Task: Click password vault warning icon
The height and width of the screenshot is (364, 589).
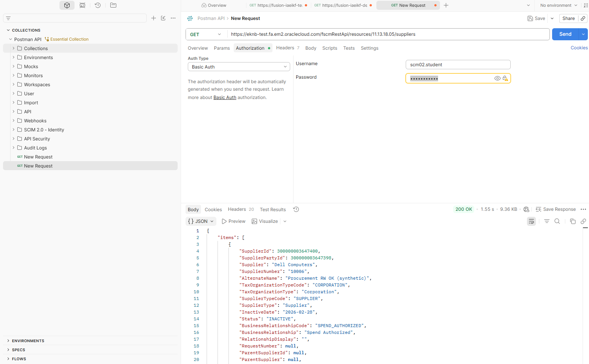Action: (x=505, y=78)
